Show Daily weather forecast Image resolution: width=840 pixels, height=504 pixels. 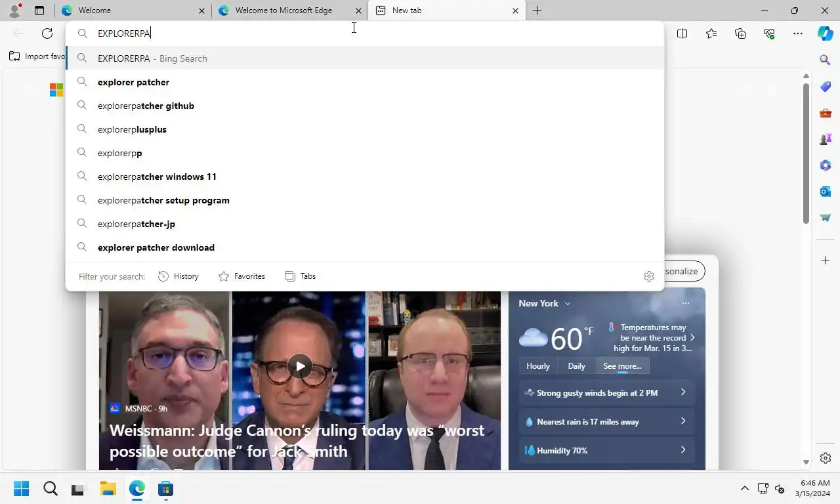coord(576,366)
